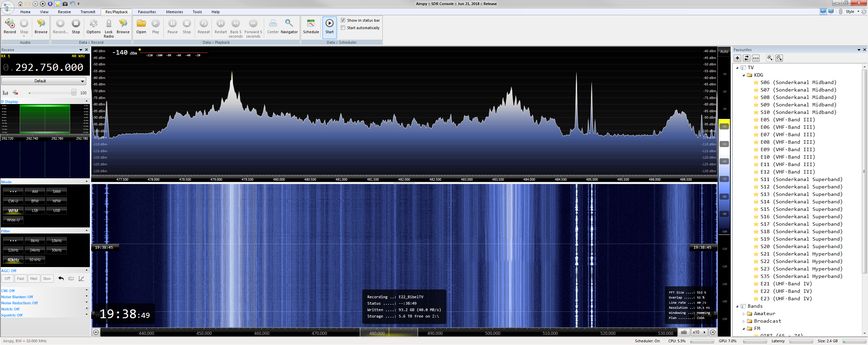Open the audio equalizer bars icon
Screen dimensions: 868x345
tap(5, 93)
